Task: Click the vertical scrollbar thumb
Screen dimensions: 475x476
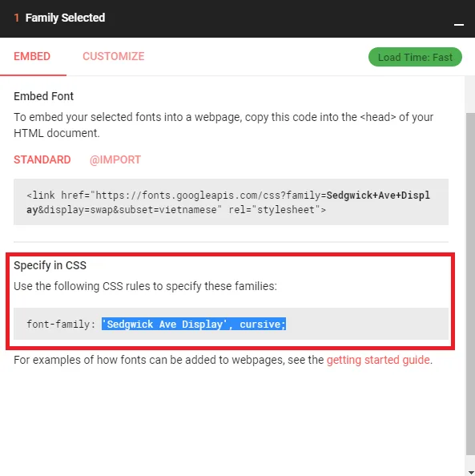Action: click(x=470, y=284)
